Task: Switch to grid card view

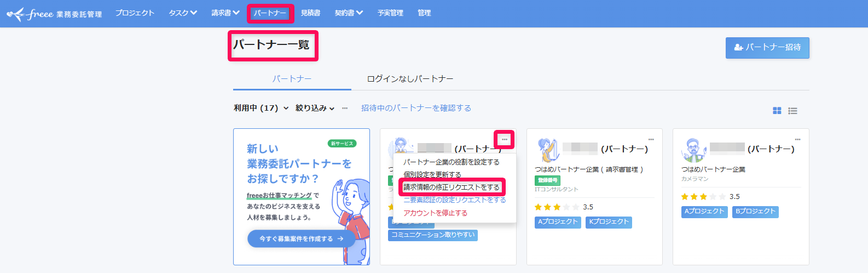Action: point(777,111)
